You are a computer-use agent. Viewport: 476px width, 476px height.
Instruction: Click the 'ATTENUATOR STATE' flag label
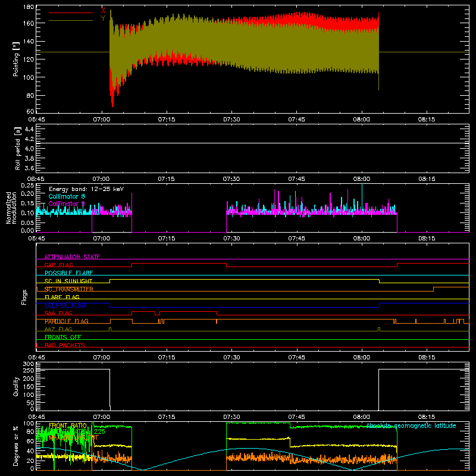click(72, 257)
